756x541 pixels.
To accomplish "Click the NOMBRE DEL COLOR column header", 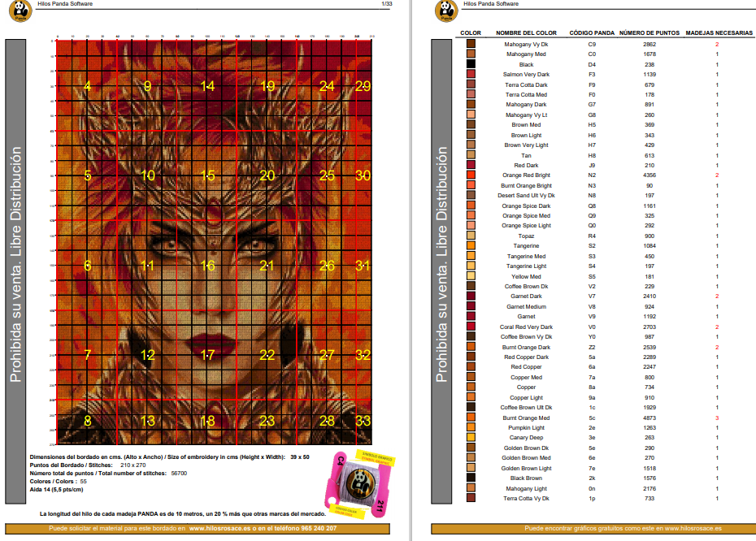I will click(526, 32).
